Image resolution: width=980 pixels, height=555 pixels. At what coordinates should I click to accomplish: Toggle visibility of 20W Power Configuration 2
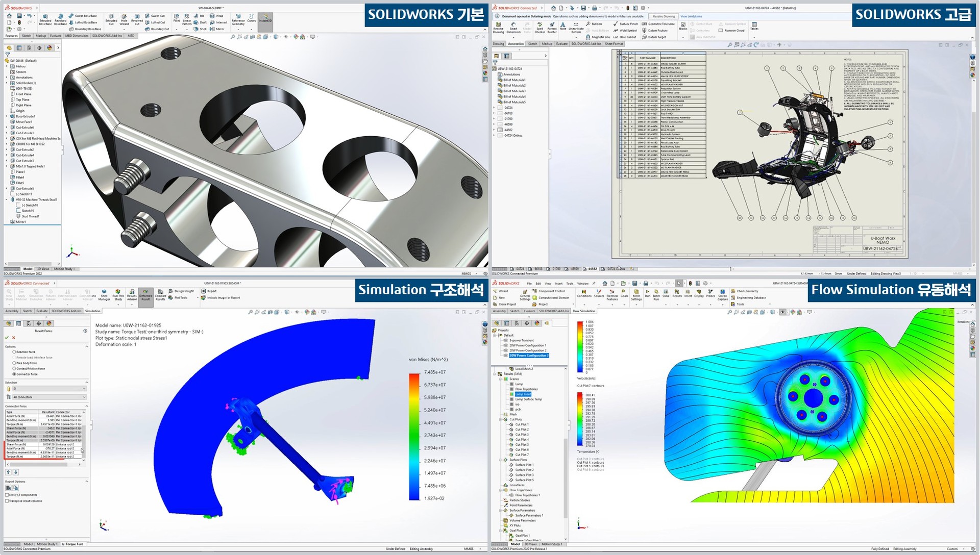tap(505, 350)
